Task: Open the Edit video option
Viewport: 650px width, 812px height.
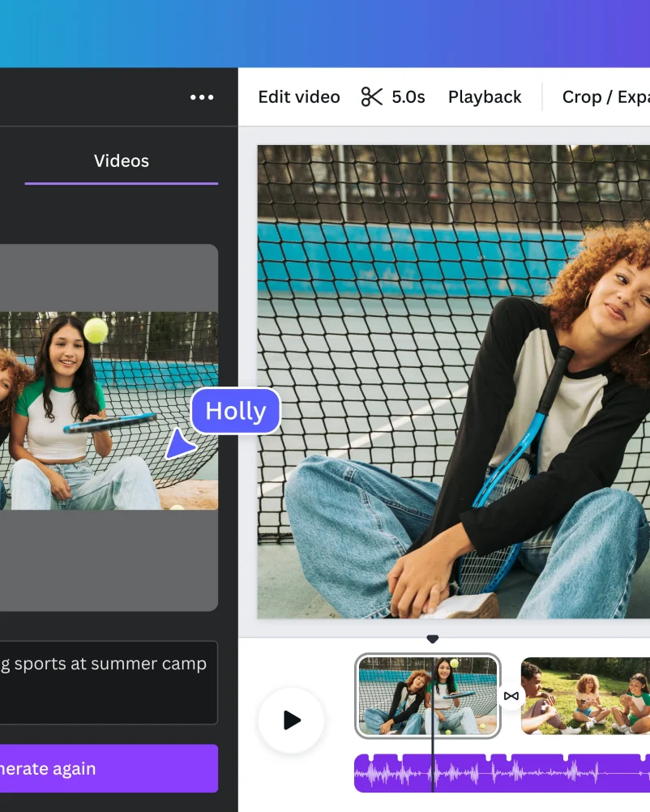Action: click(298, 97)
